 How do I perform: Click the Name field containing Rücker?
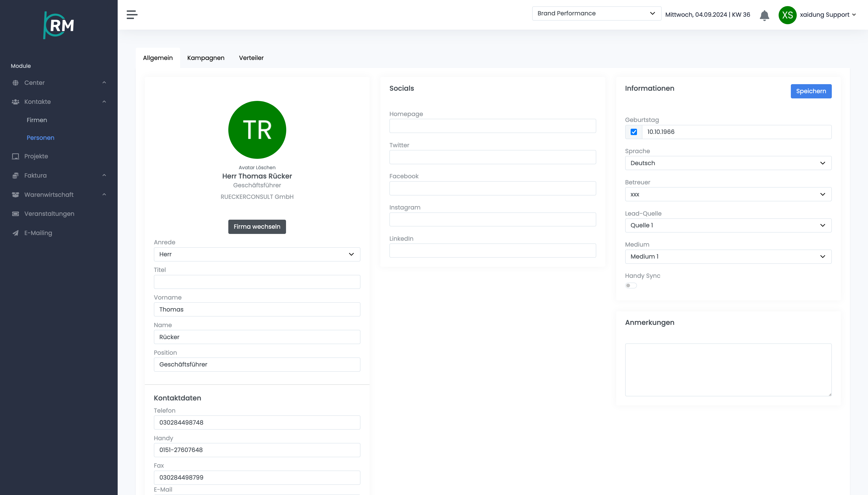pos(257,337)
